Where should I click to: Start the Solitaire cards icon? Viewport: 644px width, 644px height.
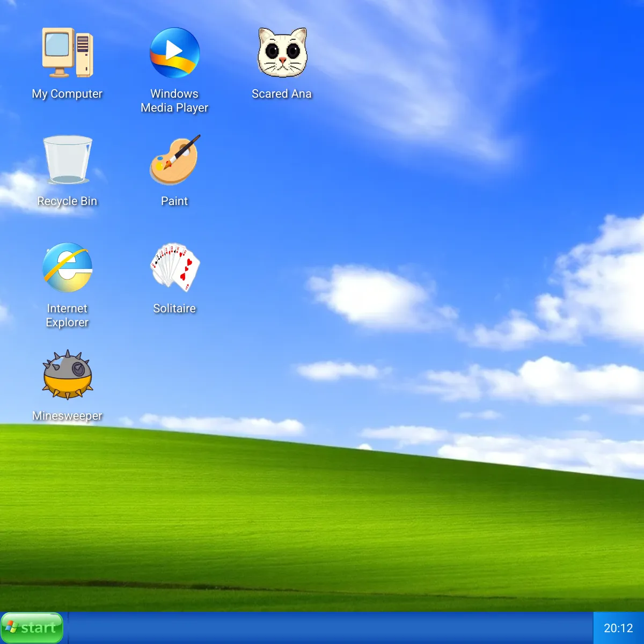[174, 267]
